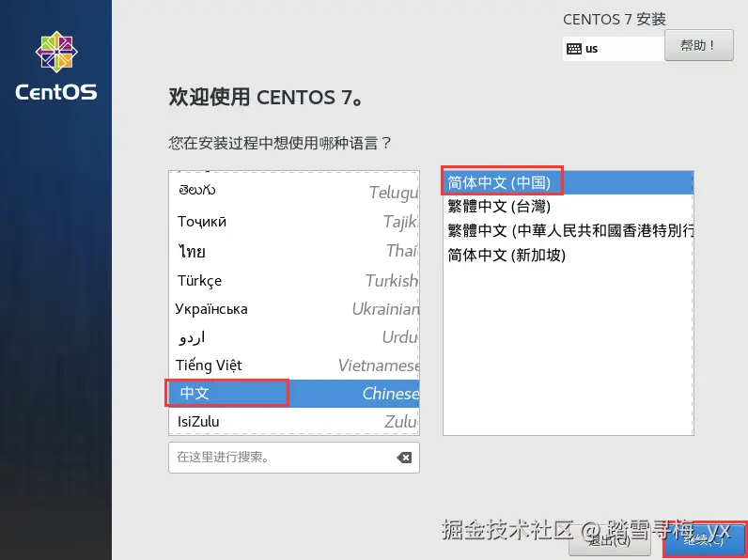
Task: Select Tiếng Việt Vietnamese language
Action: click(294, 365)
